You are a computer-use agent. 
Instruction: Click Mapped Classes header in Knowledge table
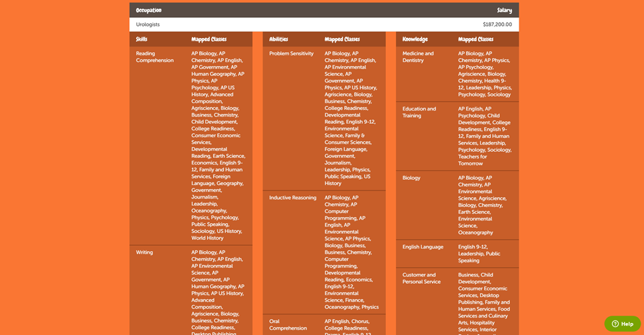pyautogui.click(x=475, y=39)
